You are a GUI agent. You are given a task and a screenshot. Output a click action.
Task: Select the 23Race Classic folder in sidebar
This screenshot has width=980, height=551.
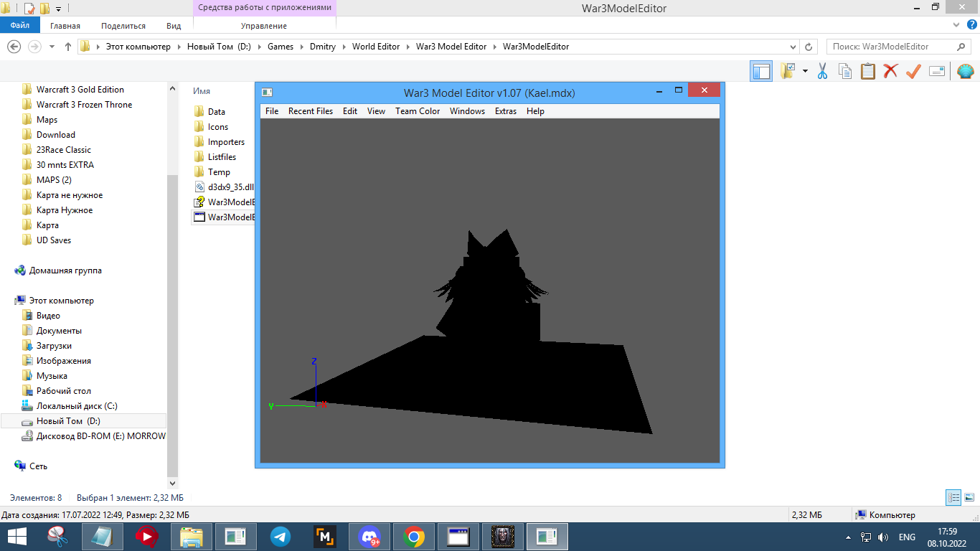pos(64,150)
